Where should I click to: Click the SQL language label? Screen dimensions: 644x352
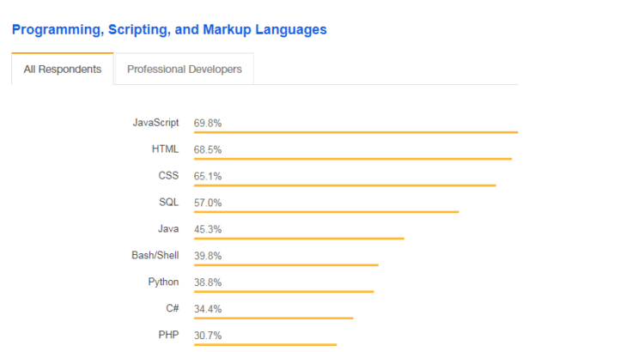pyautogui.click(x=167, y=203)
